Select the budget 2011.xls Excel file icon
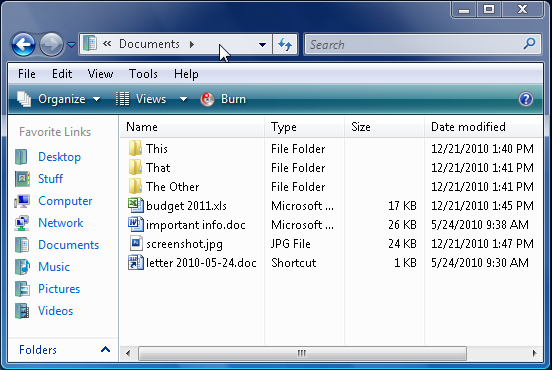 136,205
